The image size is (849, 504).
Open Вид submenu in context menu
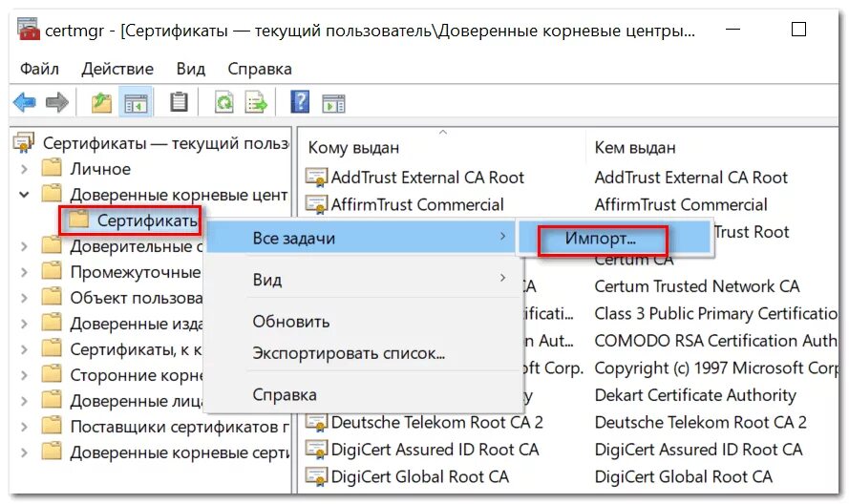[361, 280]
